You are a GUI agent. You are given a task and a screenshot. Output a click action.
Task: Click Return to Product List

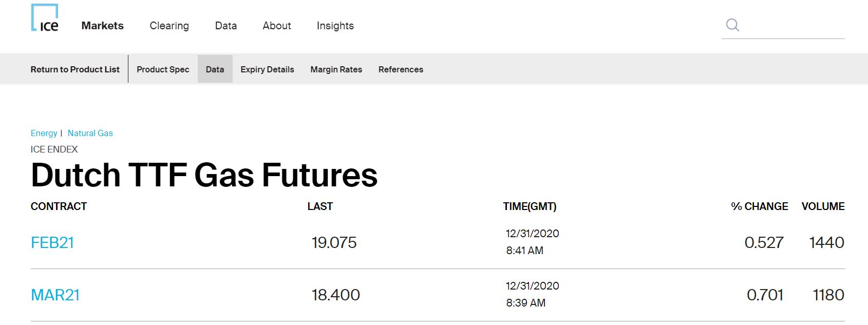click(x=75, y=69)
